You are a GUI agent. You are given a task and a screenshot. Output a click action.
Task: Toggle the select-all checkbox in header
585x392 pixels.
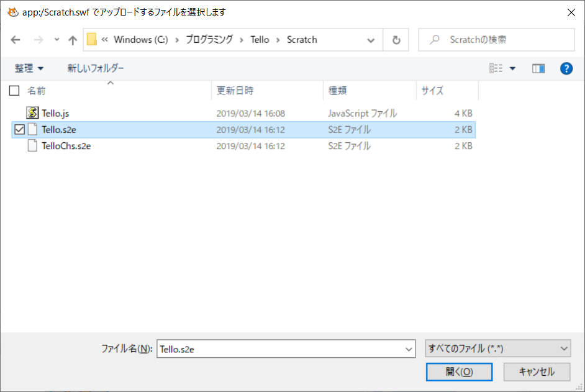[14, 91]
